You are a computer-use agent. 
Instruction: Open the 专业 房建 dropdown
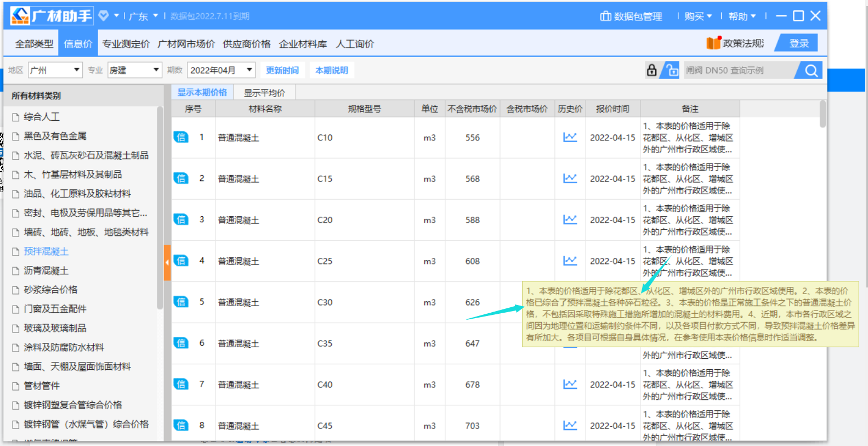[x=134, y=70]
